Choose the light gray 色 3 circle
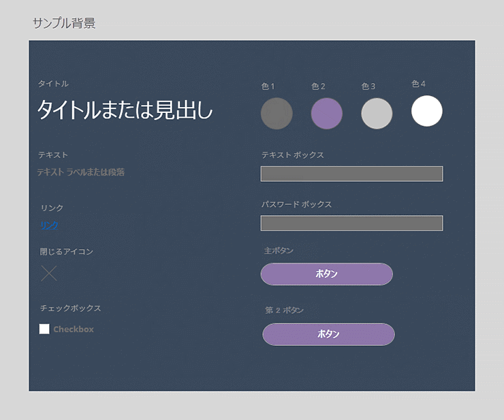The image size is (504, 420). pos(377,114)
